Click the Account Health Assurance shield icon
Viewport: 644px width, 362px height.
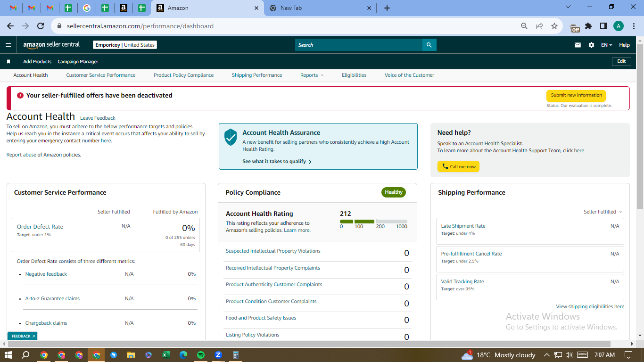click(x=231, y=137)
